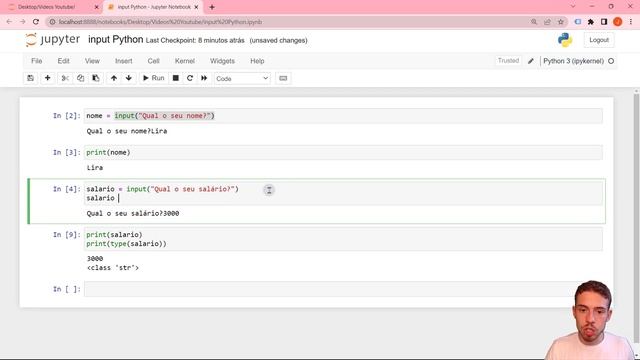This screenshot has height=360, width=640.
Task: Click the In [9] prompt label
Action: pos(67,235)
